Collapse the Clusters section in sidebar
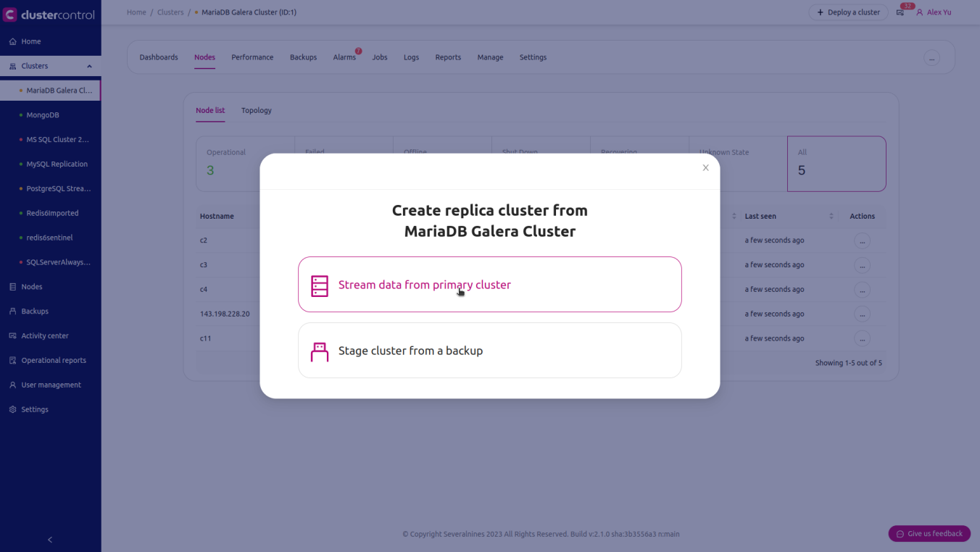 click(x=89, y=67)
